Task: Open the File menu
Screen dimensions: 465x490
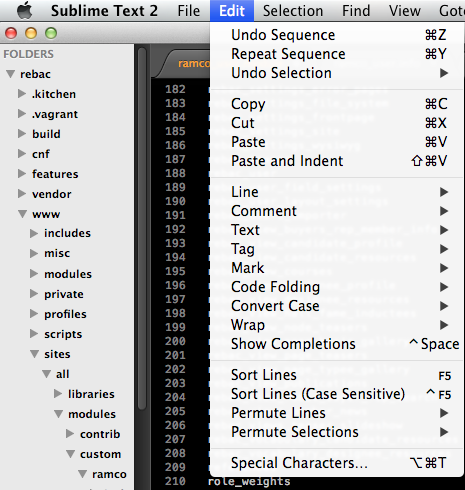Action: coord(189,11)
